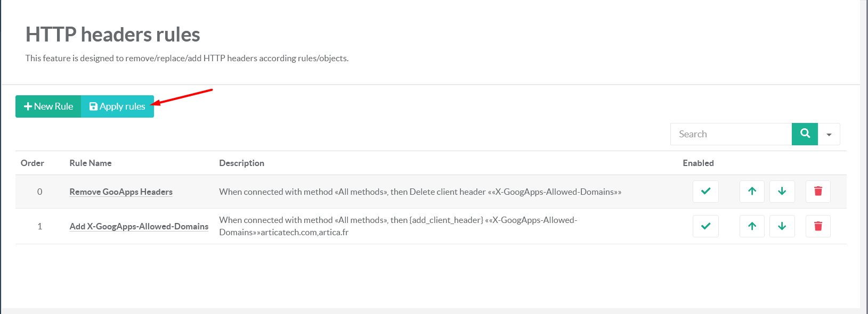Move Remove GooApps Headers rule up
Viewport: 868px width, 314px height.
[752, 192]
